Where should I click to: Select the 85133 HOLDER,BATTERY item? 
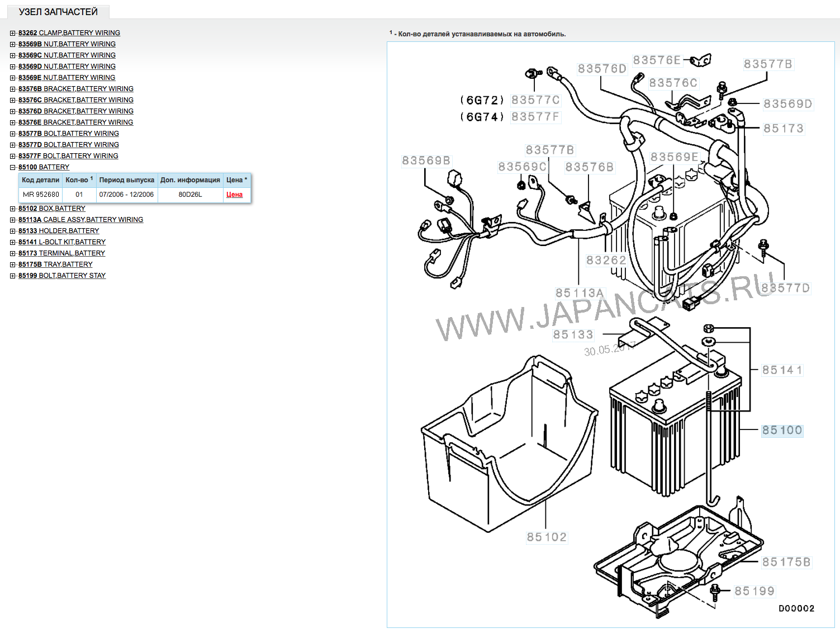point(59,231)
